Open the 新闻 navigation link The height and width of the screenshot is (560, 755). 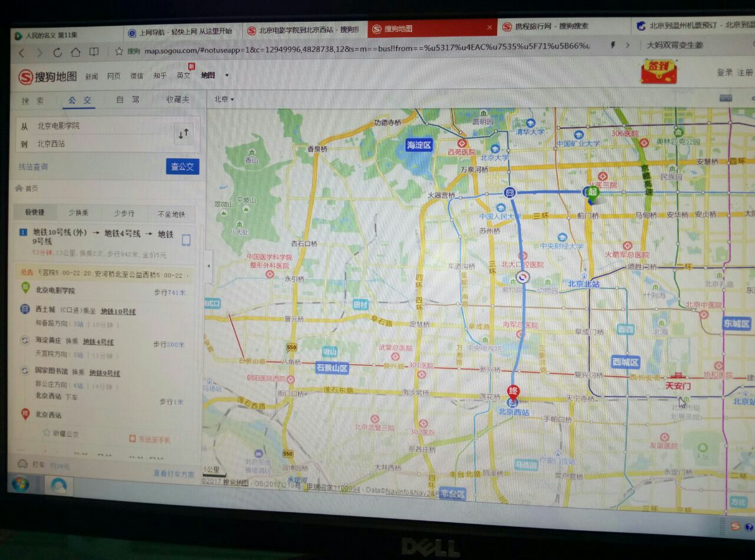[x=91, y=77]
